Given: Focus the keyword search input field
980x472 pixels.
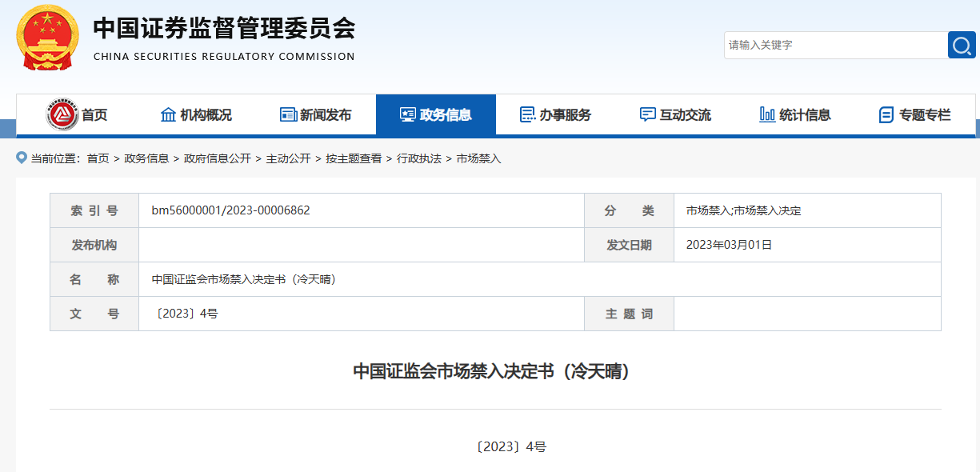Looking at the screenshot, I should [x=834, y=46].
